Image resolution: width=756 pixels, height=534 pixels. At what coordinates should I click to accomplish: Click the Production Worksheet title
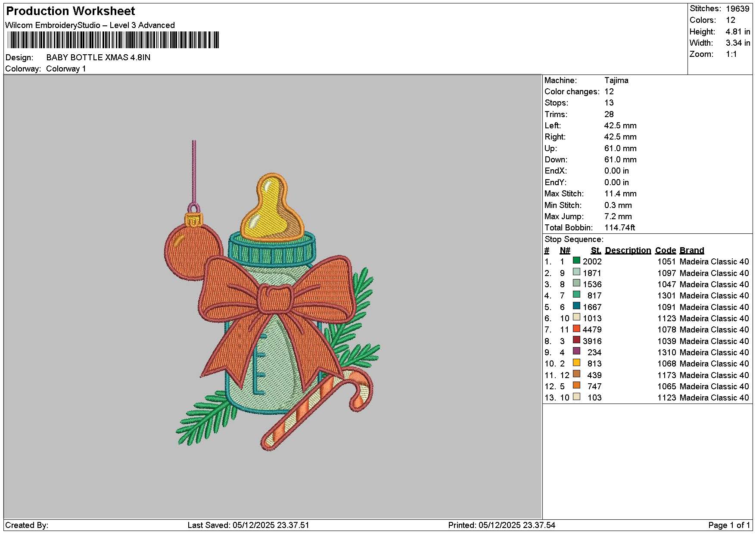pyautogui.click(x=70, y=11)
